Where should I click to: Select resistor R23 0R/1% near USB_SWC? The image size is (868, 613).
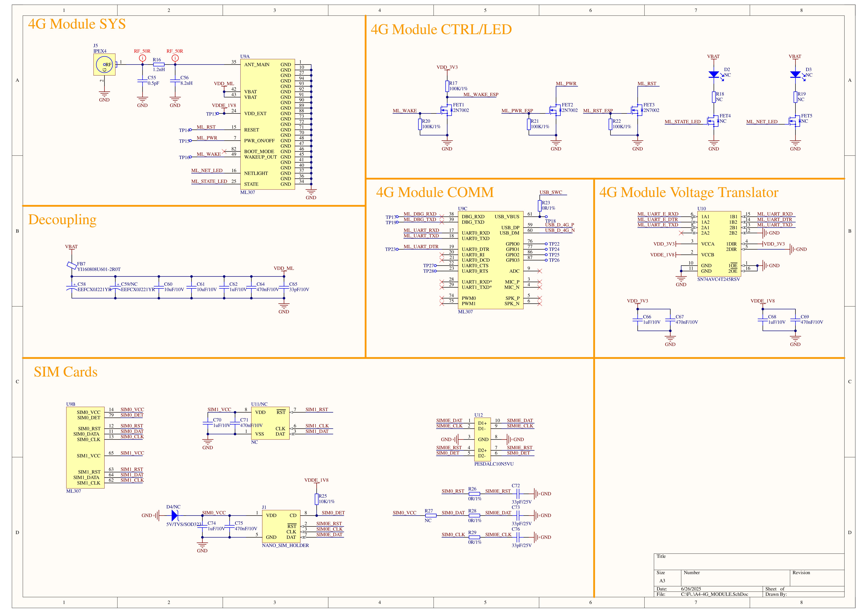coord(540,206)
